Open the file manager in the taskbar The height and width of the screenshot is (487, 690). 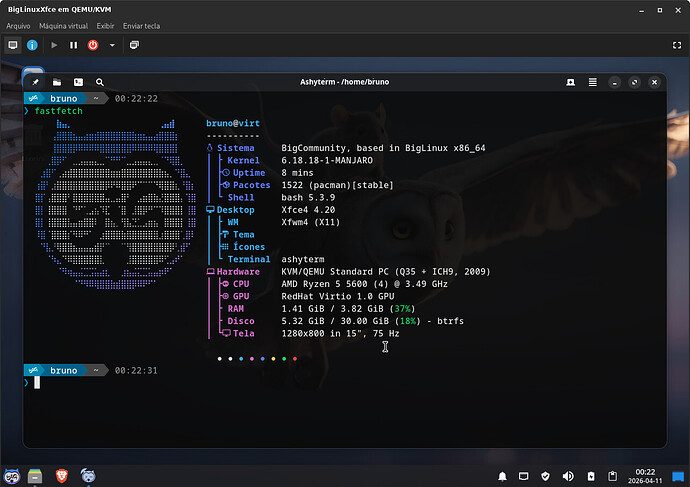click(x=35, y=476)
